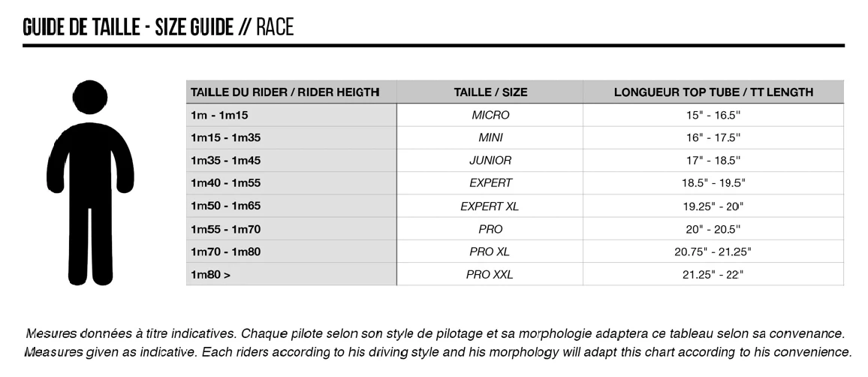
Task: Click the "1m55 - 1m70" rider height cell
Action: coord(225,228)
